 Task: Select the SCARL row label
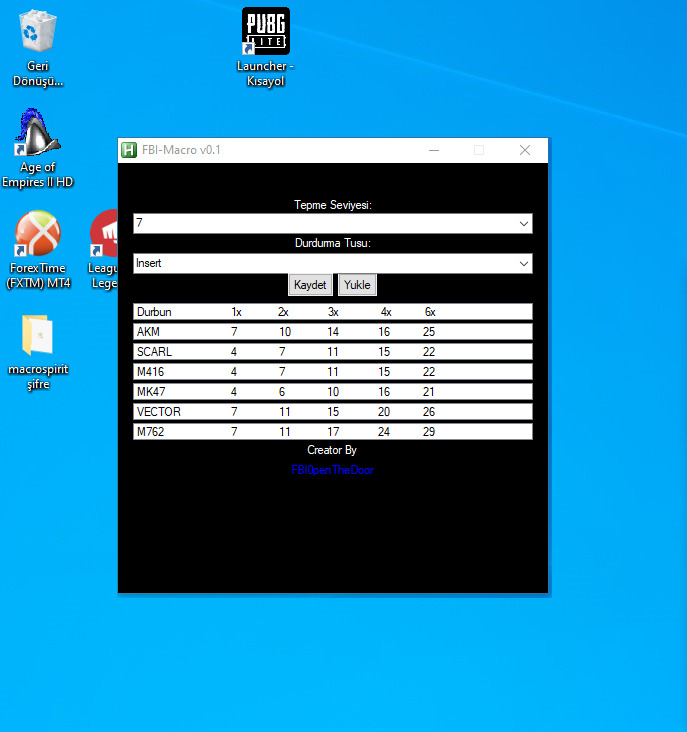click(x=154, y=352)
